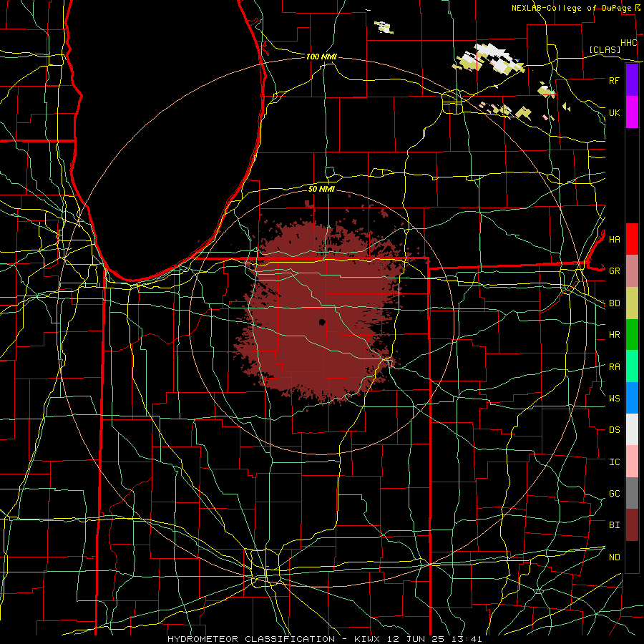Click the white and yellow echo cluster northeast
Screen dimensions: 644x644
(x=489, y=59)
